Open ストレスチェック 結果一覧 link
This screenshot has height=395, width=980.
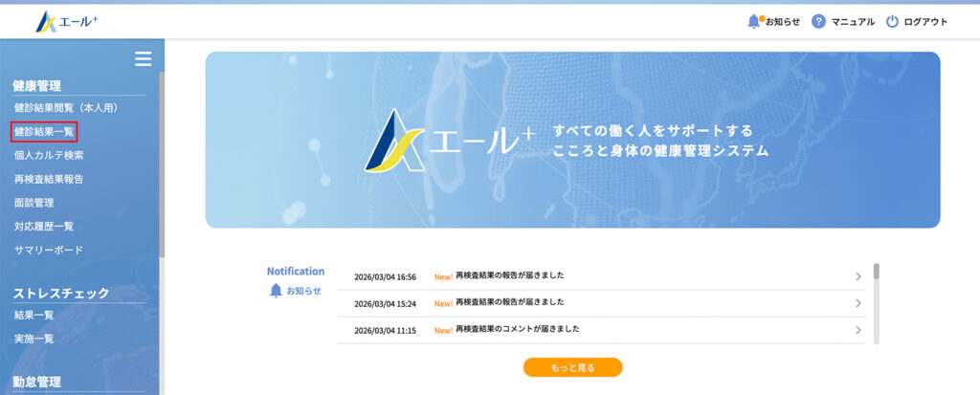33,314
